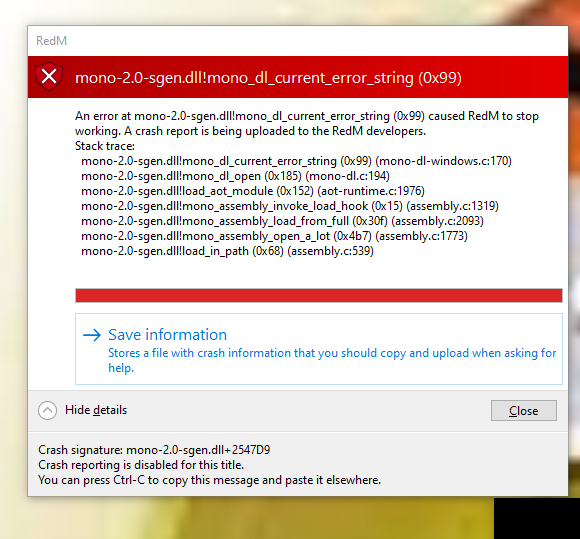Image resolution: width=580 pixels, height=539 pixels.
Task: Click the red header error title text
Action: [268, 78]
